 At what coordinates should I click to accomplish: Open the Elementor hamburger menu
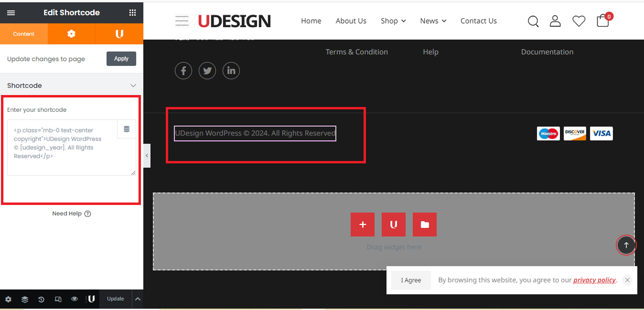click(11, 13)
